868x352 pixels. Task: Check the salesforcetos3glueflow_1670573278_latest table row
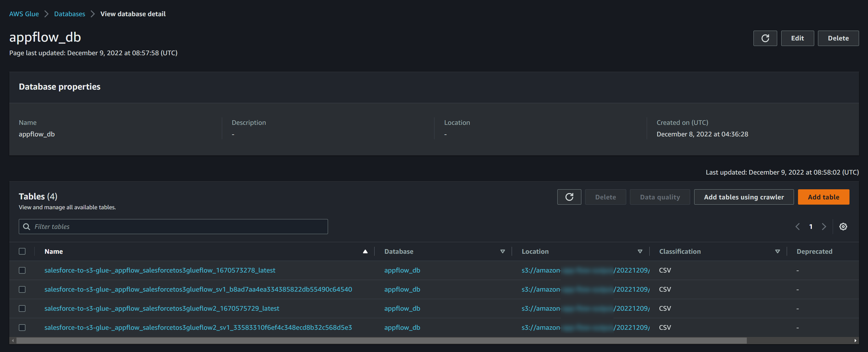[x=22, y=270]
